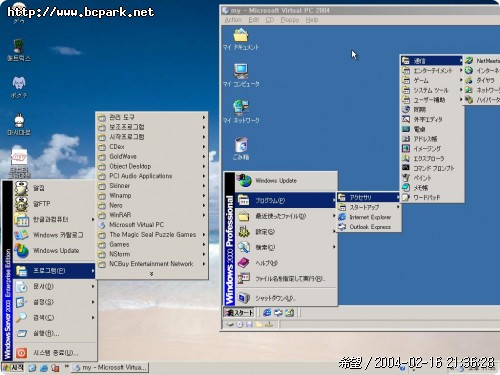This screenshot has height=375, width=500.
Task: Open the Korean Programs start menu item
Action: [55, 271]
